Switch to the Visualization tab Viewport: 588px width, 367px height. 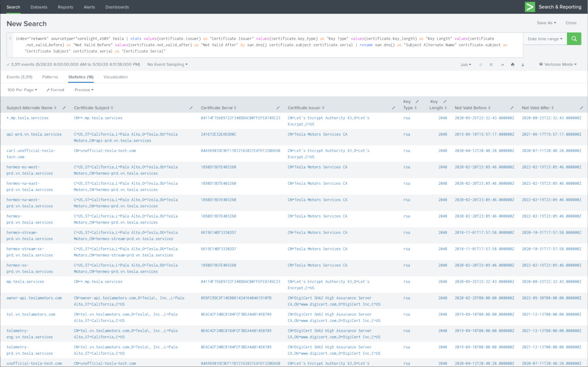(x=116, y=77)
